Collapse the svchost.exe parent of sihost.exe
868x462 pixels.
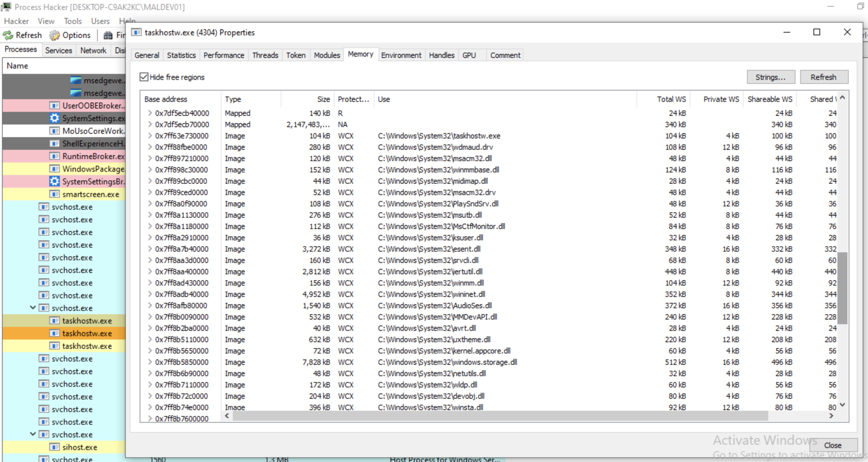(33, 434)
